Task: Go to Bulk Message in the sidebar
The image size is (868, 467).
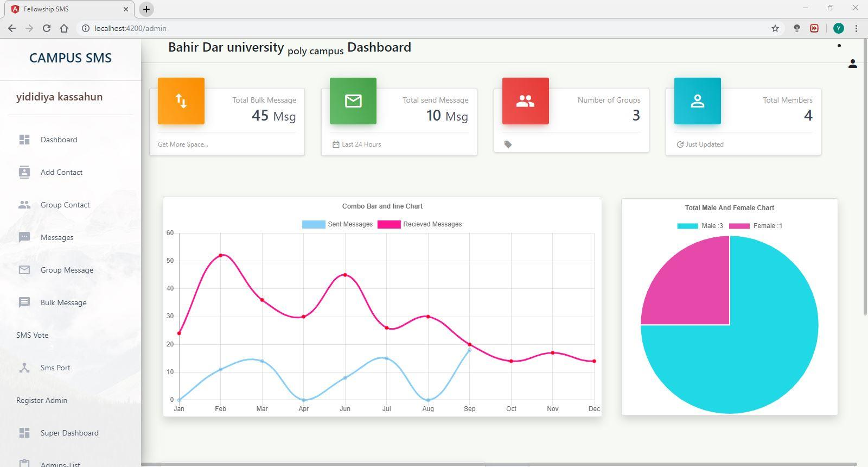Action: click(x=63, y=302)
